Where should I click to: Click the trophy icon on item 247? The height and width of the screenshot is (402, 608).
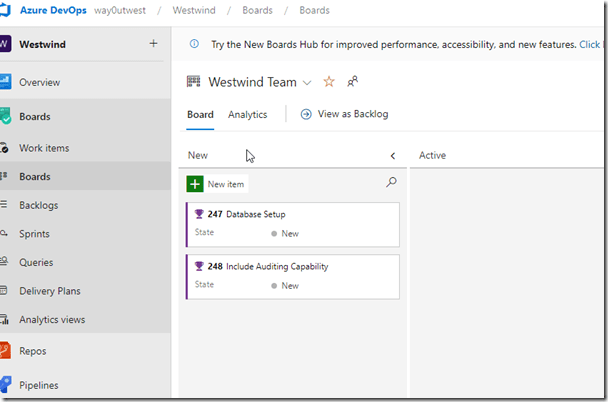pyautogui.click(x=199, y=214)
